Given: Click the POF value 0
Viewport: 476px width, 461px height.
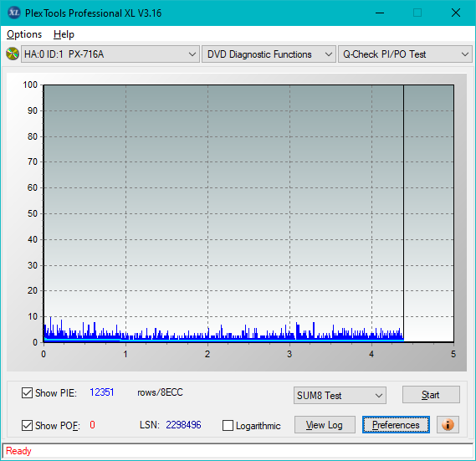Looking at the screenshot, I should point(92,424).
